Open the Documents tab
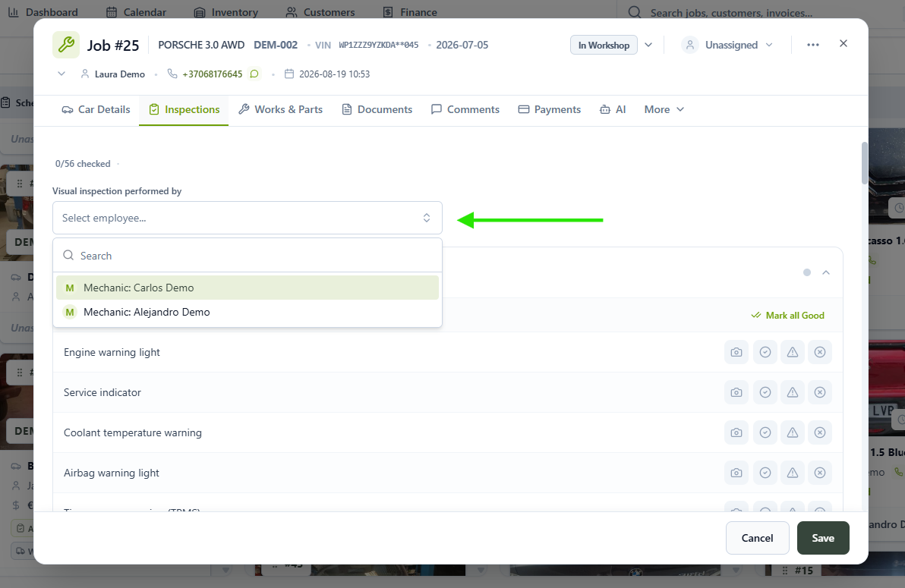The width and height of the screenshot is (905, 588). click(377, 110)
